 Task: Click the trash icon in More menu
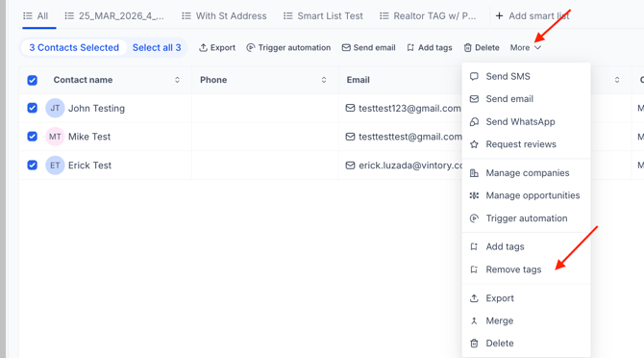pyautogui.click(x=474, y=344)
